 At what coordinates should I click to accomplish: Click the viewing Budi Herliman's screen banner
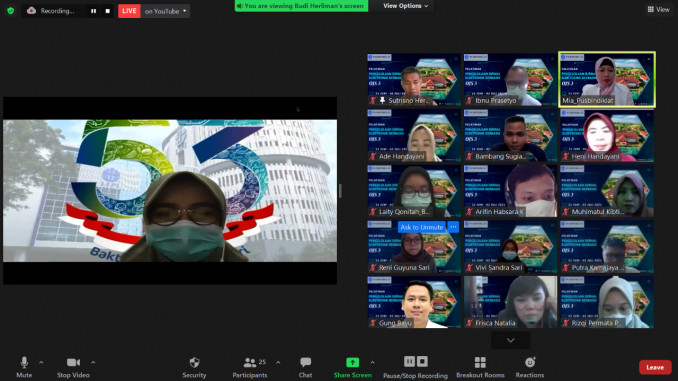click(x=301, y=6)
